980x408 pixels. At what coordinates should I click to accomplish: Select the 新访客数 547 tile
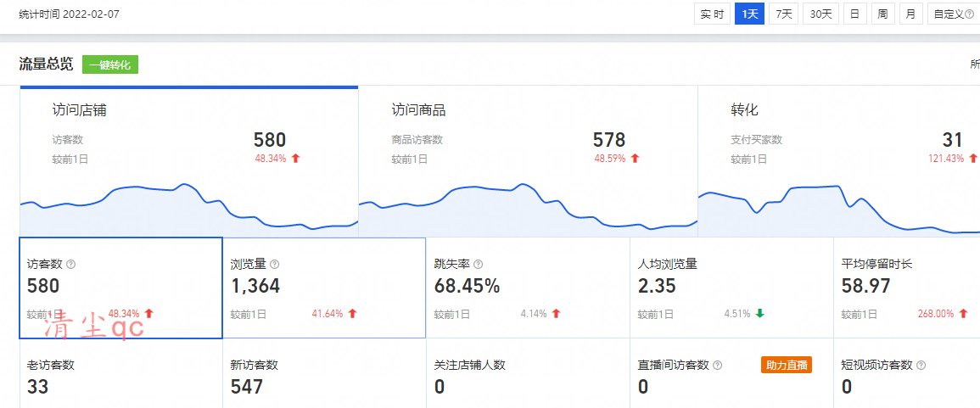[324, 373]
